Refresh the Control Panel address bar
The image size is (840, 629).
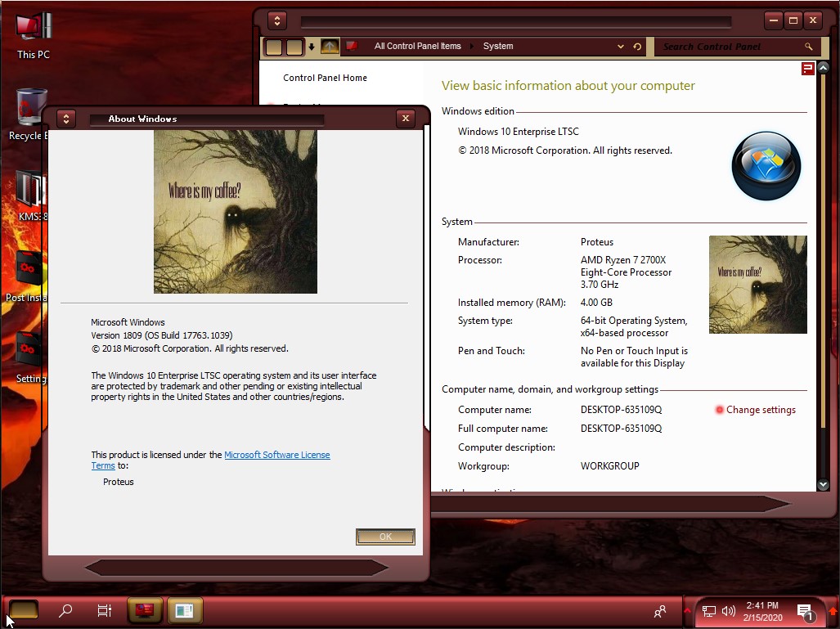click(637, 47)
